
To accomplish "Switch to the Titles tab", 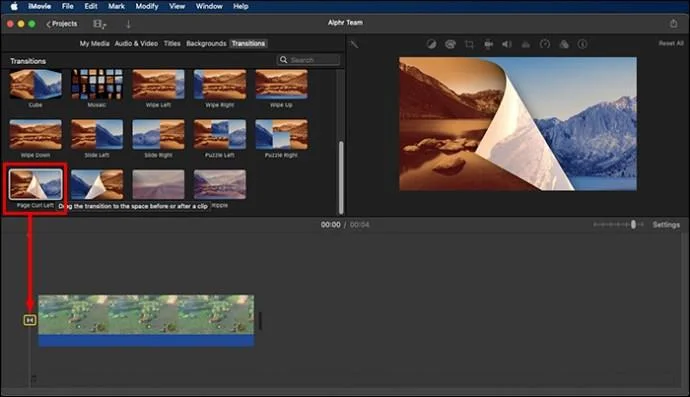I will coord(172,43).
